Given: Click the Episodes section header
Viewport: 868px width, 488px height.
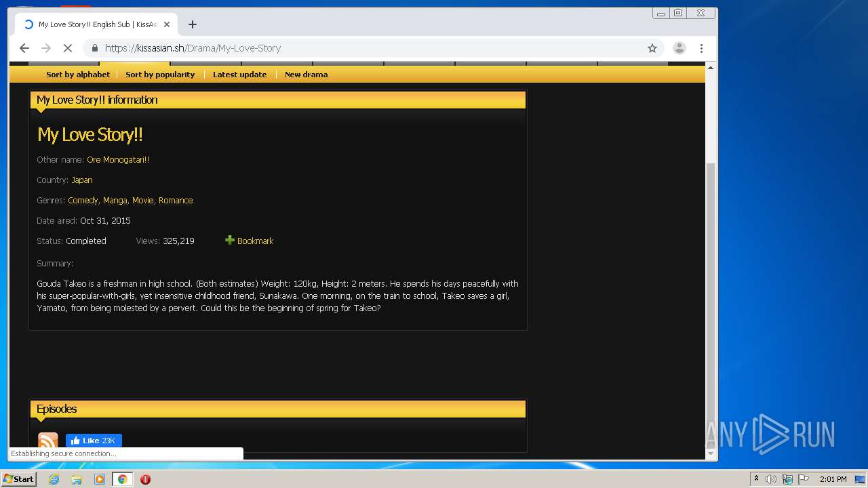Looking at the screenshot, I should point(278,409).
